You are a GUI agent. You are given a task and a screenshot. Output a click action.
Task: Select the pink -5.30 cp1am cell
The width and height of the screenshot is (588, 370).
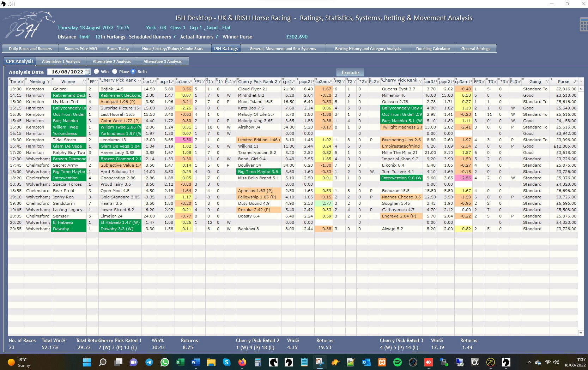click(184, 140)
